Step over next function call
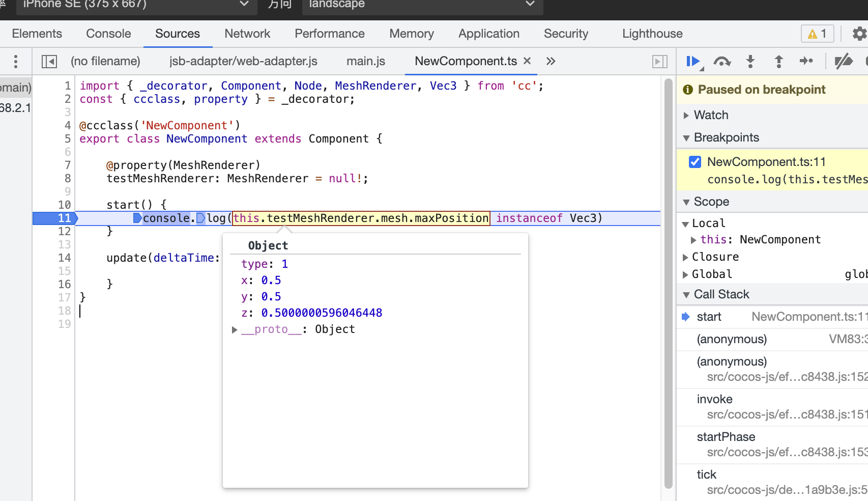This screenshot has height=501, width=868. 722,61
